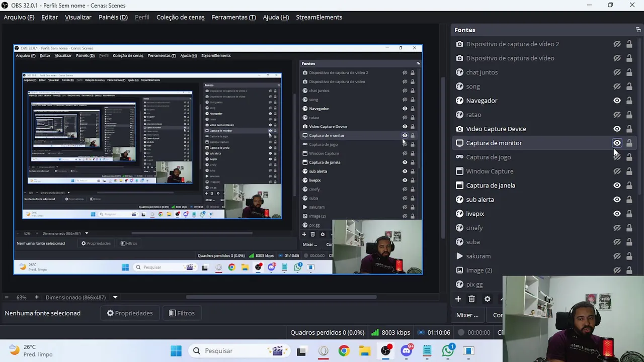Image resolution: width=644 pixels, height=362 pixels.
Task: Open Opera browser from taskbar
Action: [323, 351]
